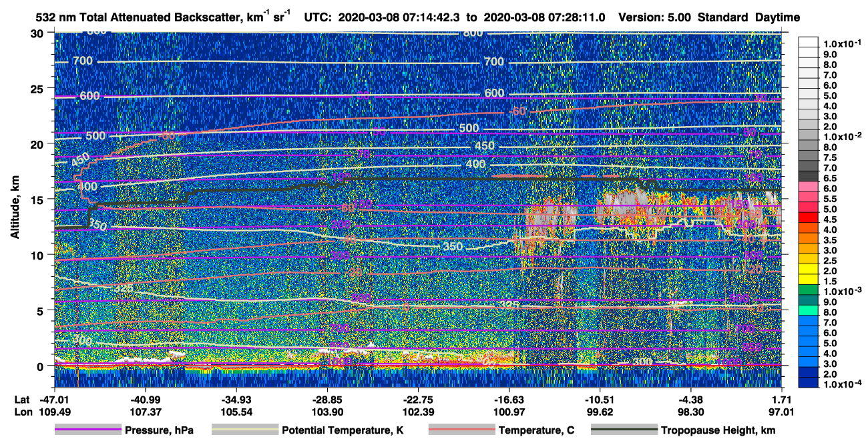This screenshot has width=868, height=445.
Task: Click the 'Lon' row label below the plot
Action: click(x=22, y=412)
